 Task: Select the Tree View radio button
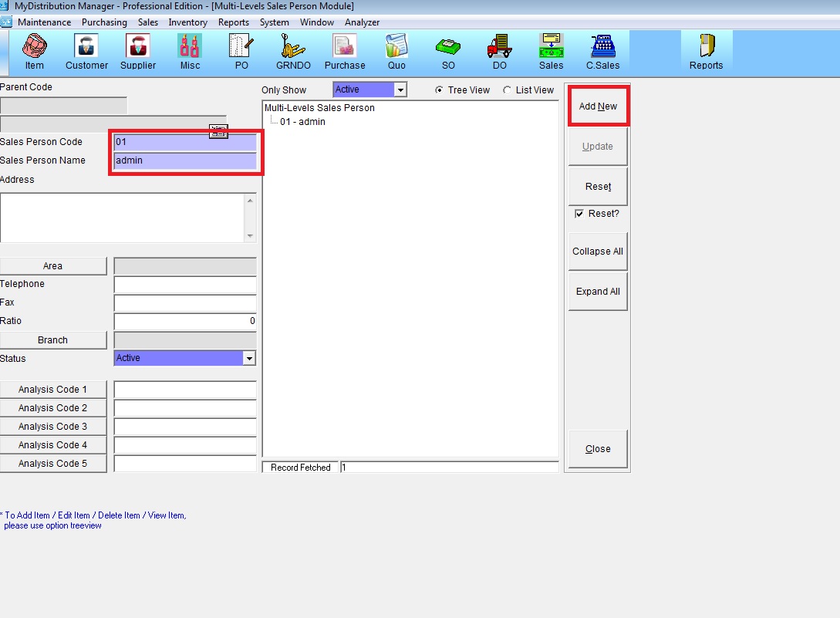click(440, 90)
